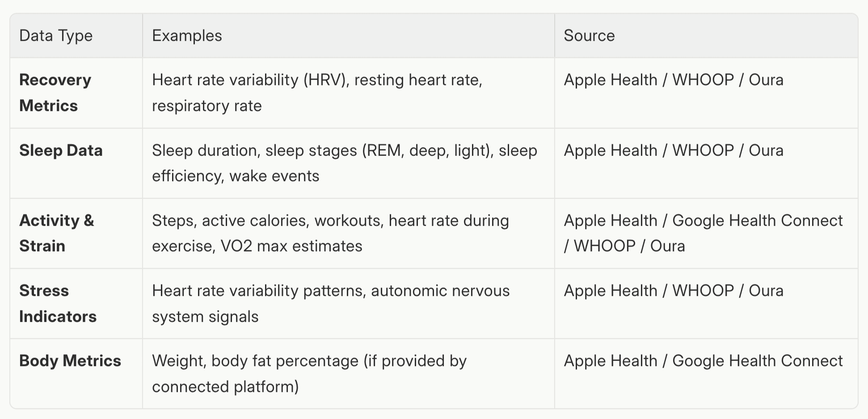The width and height of the screenshot is (868, 419).
Task: Select the Stress Indicators row label
Action: point(58,303)
